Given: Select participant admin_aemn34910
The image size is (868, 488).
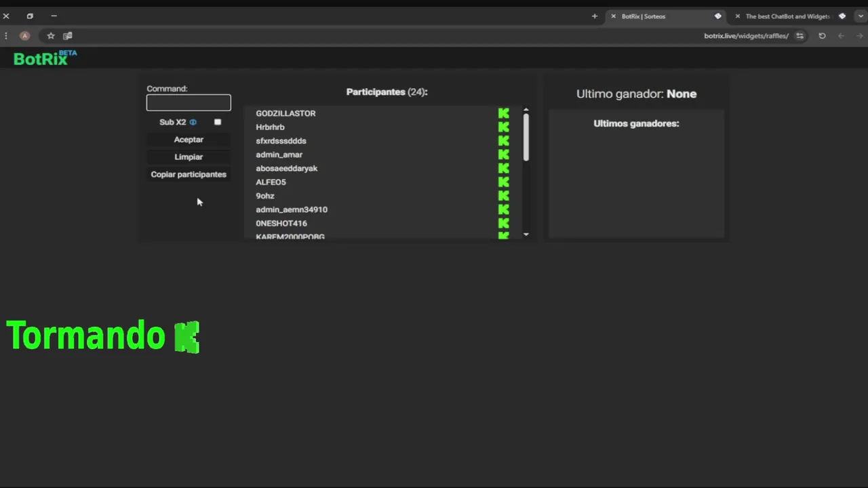Looking at the screenshot, I should click(292, 209).
